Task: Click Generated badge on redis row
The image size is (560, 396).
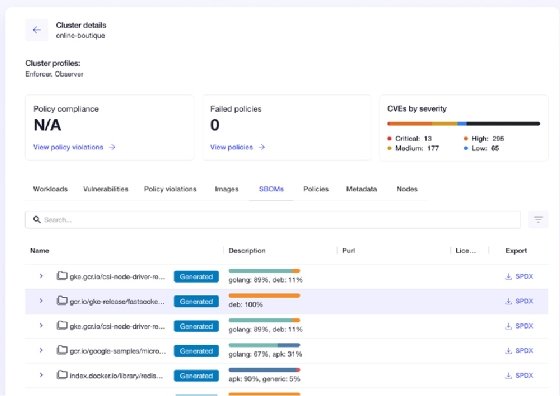Action: click(196, 376)
